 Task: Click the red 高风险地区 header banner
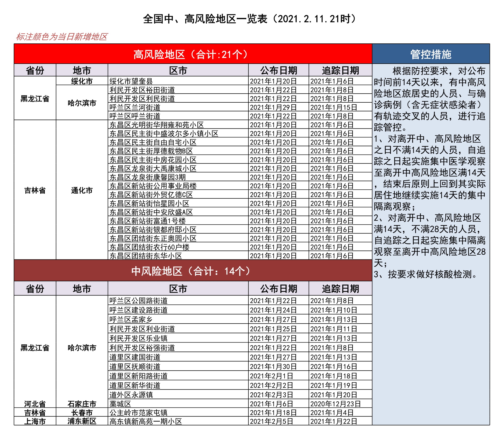point(193,54)
